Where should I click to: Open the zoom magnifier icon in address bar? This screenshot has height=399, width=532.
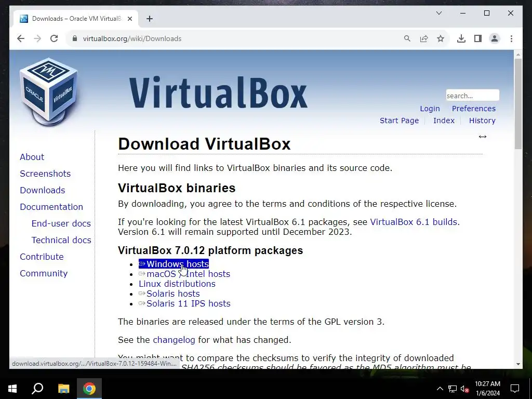click(x=407, y=38)
